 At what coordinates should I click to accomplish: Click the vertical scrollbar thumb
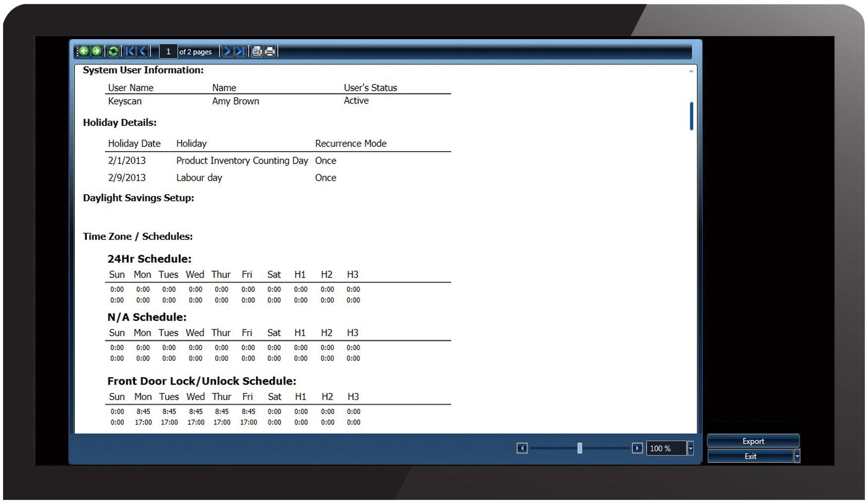pos(691,116)
